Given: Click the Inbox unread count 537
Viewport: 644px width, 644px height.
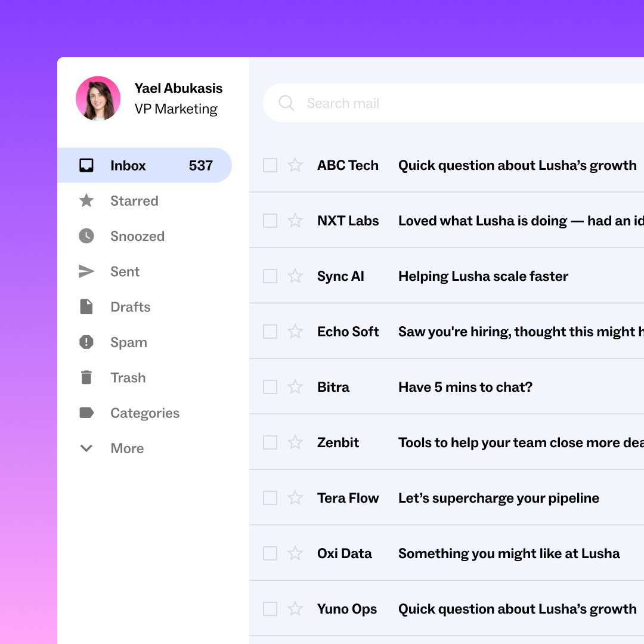Looking at the screenshot, I should [x=201, y=166].
